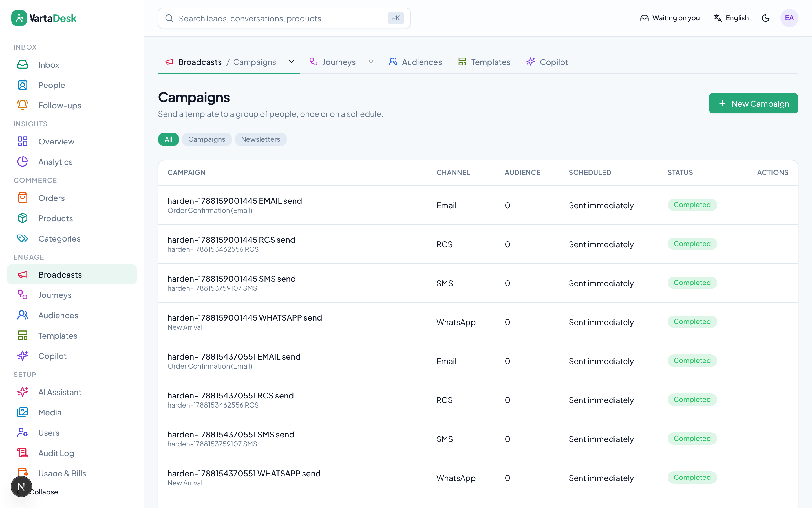Viewport: 812px width, 508px height.
Task: Collapse the sidebar
Action: [x=44, y=492]
